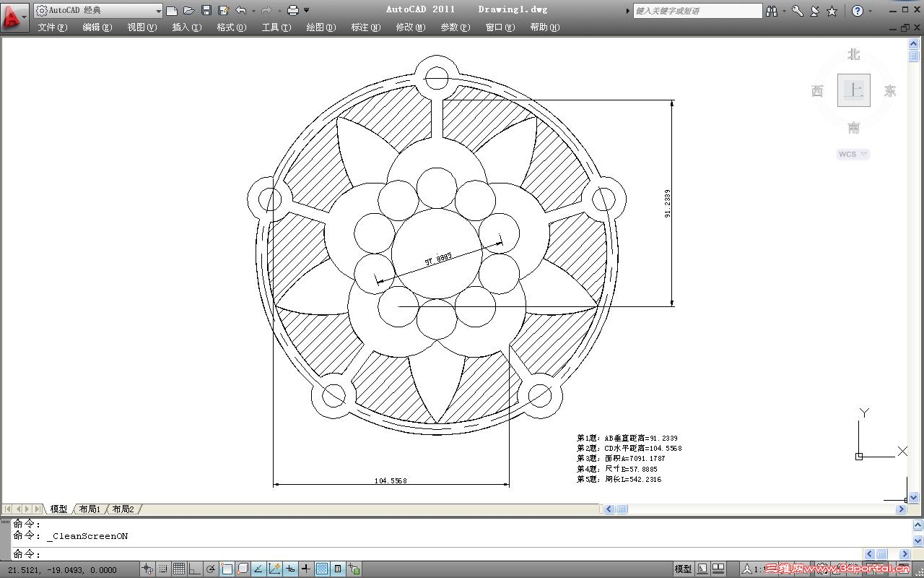Toggle Snap Mode in status bar
This screenshot has width=924, height=578.
163,569
